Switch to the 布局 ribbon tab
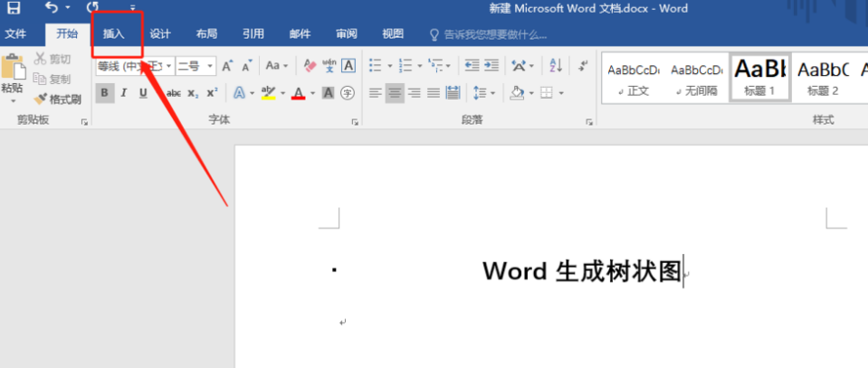868x368 pixels. click(206, 34)
